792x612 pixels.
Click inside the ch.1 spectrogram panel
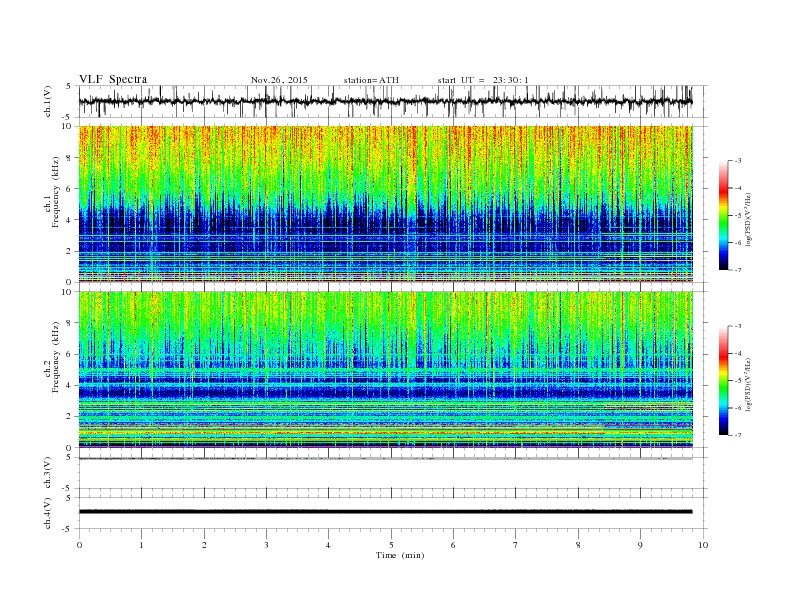point(386,203)
